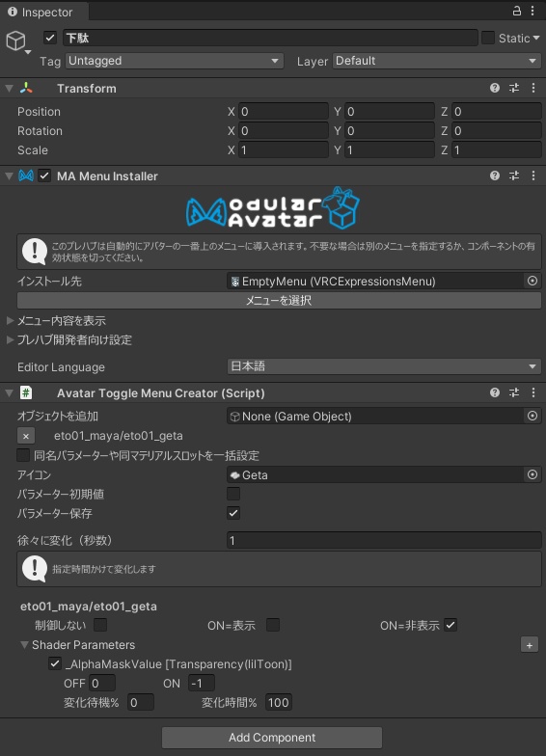Open the Tag Untagged dropdown

(x=175, y=61)
